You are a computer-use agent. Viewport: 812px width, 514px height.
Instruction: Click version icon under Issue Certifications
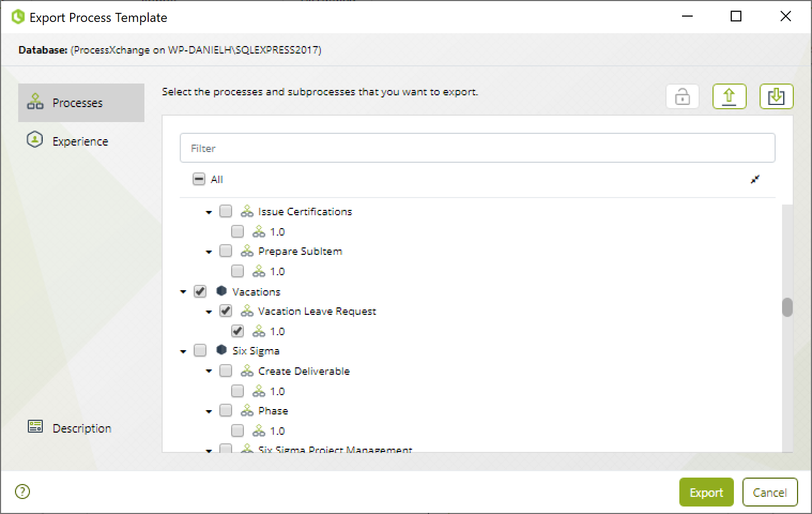click(258, 232)
